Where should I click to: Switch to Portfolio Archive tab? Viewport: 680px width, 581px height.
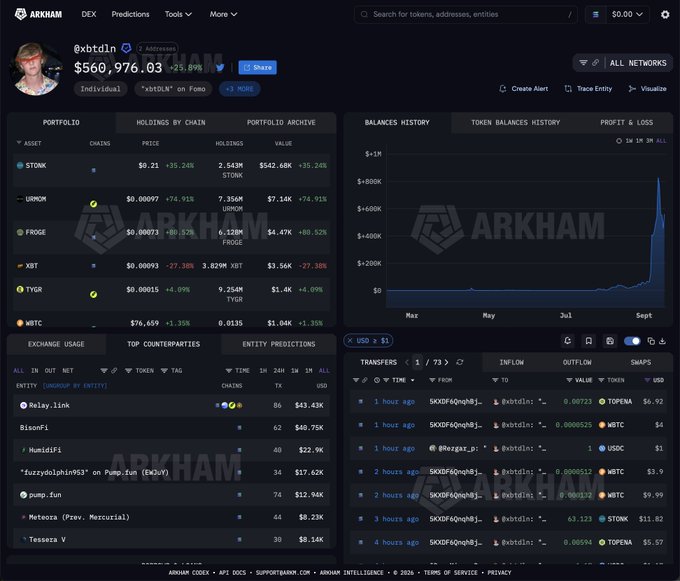[281, 123]
